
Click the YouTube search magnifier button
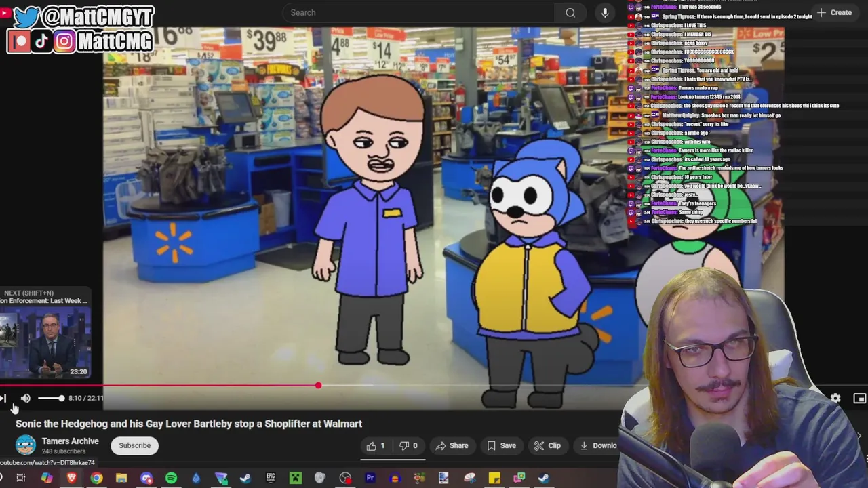click(570, 12)
